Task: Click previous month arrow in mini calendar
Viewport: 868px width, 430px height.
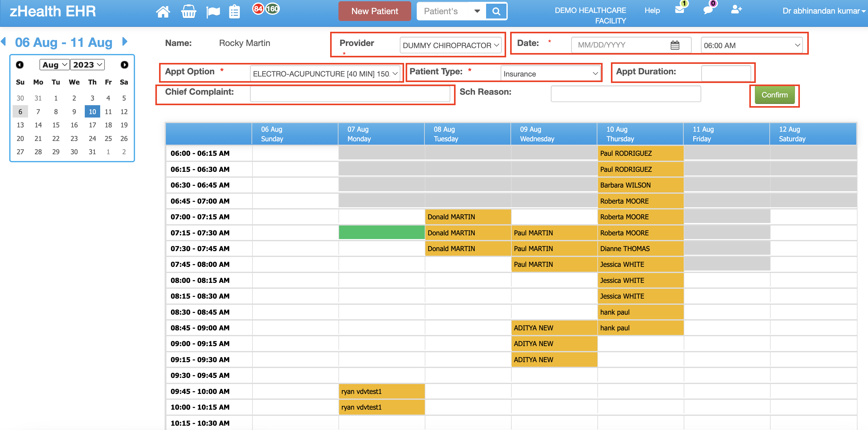Action: click(20, 65)
